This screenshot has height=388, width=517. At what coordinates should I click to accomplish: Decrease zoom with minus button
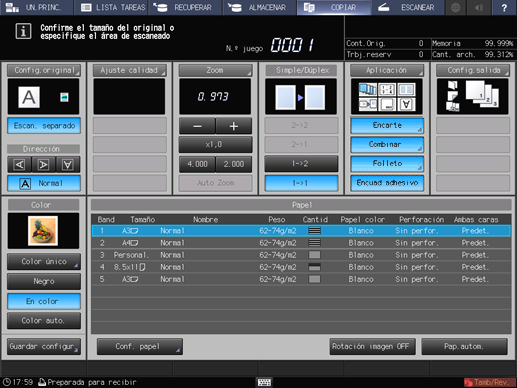coord(197,126)
